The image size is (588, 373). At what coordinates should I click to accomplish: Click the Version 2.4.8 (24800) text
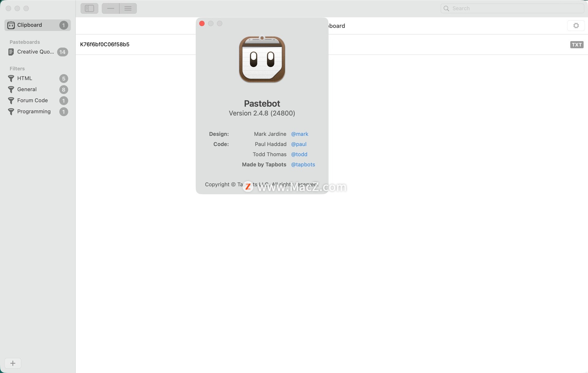coord(262,113)
